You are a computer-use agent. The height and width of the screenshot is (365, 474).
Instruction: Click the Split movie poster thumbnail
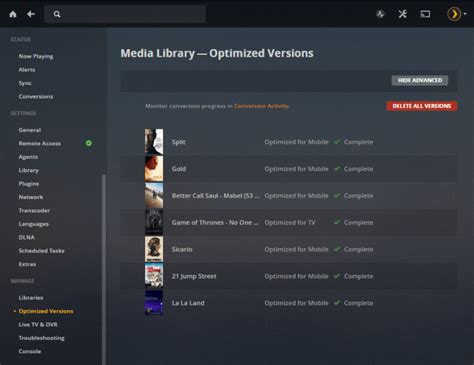click(154, 142)
